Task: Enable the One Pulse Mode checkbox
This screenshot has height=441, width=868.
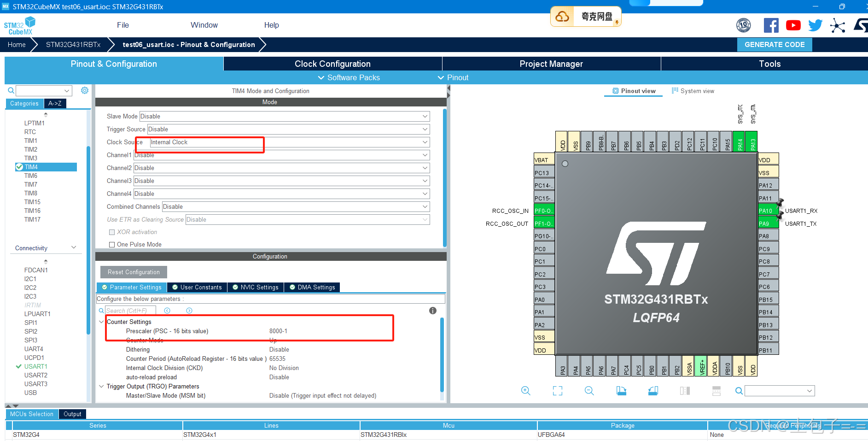Action: (x=111, y=245)
